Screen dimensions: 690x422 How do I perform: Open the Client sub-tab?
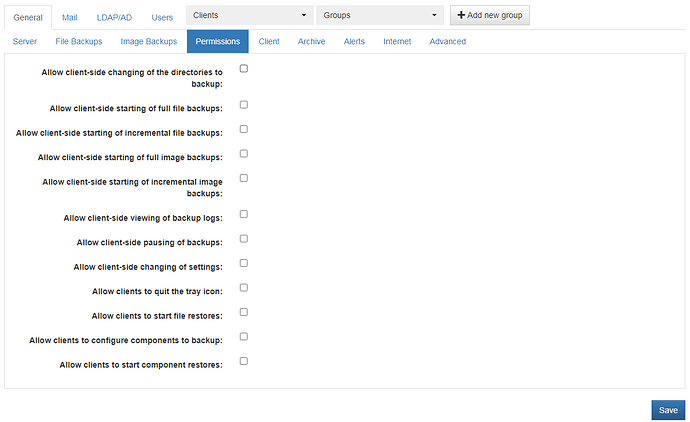269,41
